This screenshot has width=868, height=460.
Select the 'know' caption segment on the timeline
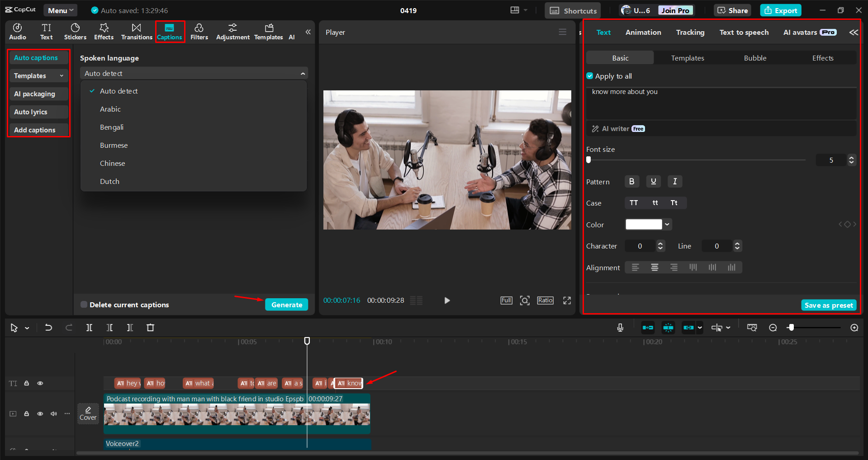point(348,383)
